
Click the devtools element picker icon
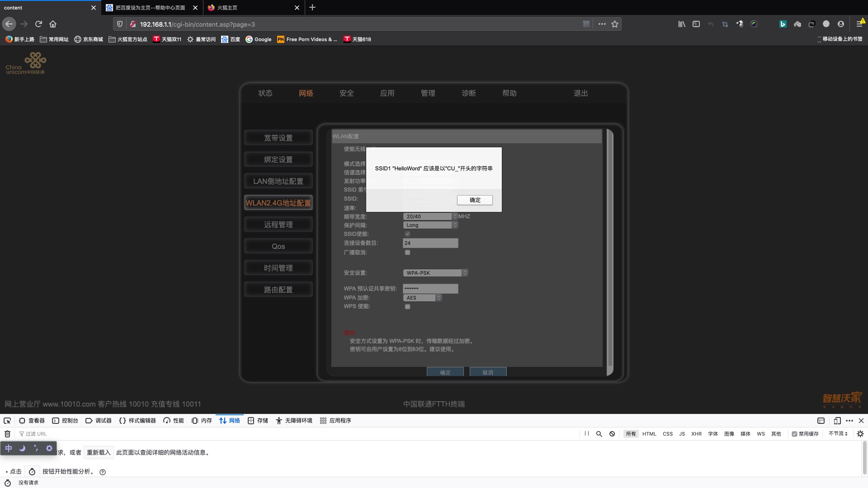coord(7,421)
